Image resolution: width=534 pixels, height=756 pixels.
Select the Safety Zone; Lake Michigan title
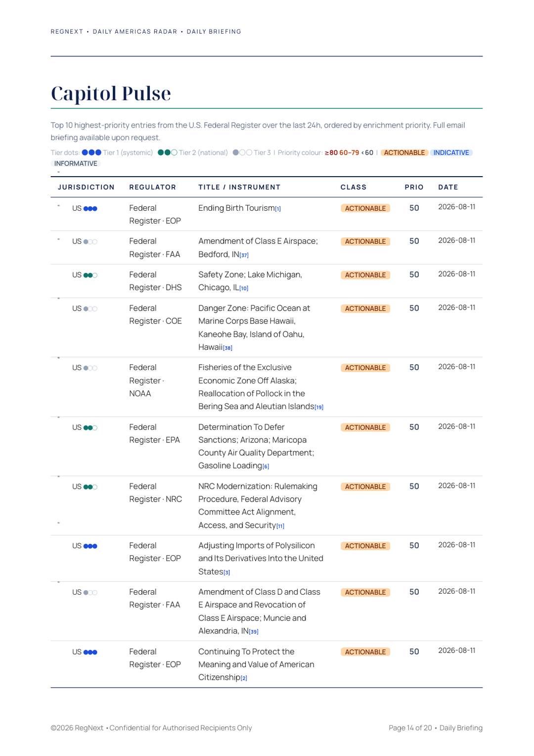click(x=250, y=282)
